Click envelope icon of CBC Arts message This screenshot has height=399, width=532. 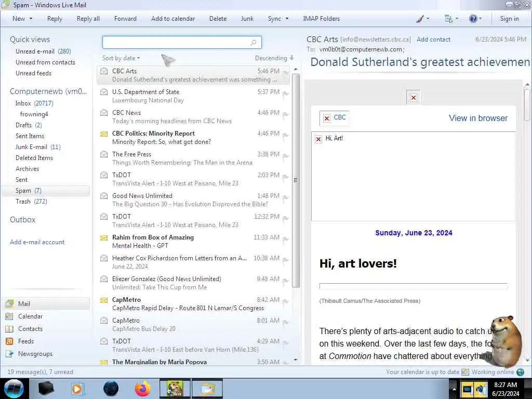pos(104,71)
